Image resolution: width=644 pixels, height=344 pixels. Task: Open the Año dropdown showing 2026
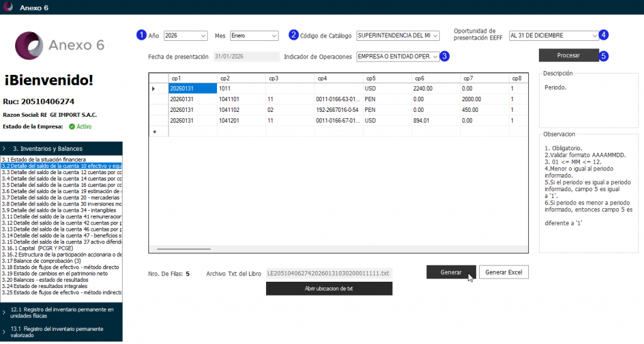(x=186, y=36)
